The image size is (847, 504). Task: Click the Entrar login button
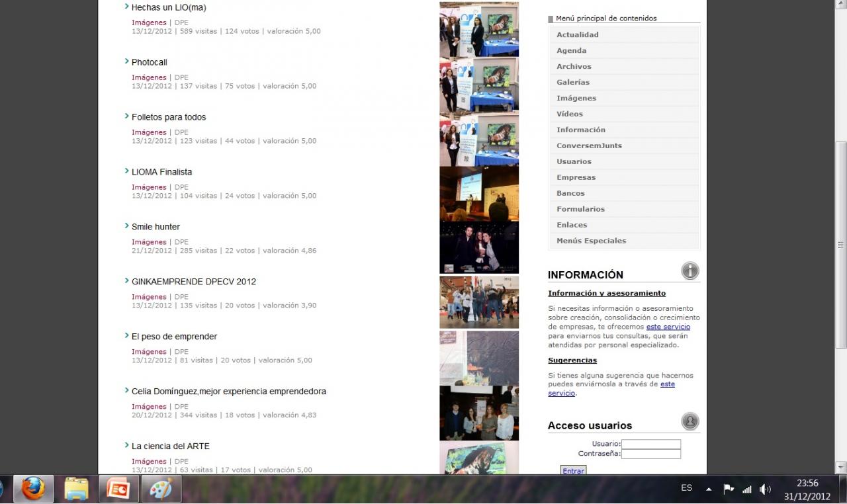[x=573, y=470]
